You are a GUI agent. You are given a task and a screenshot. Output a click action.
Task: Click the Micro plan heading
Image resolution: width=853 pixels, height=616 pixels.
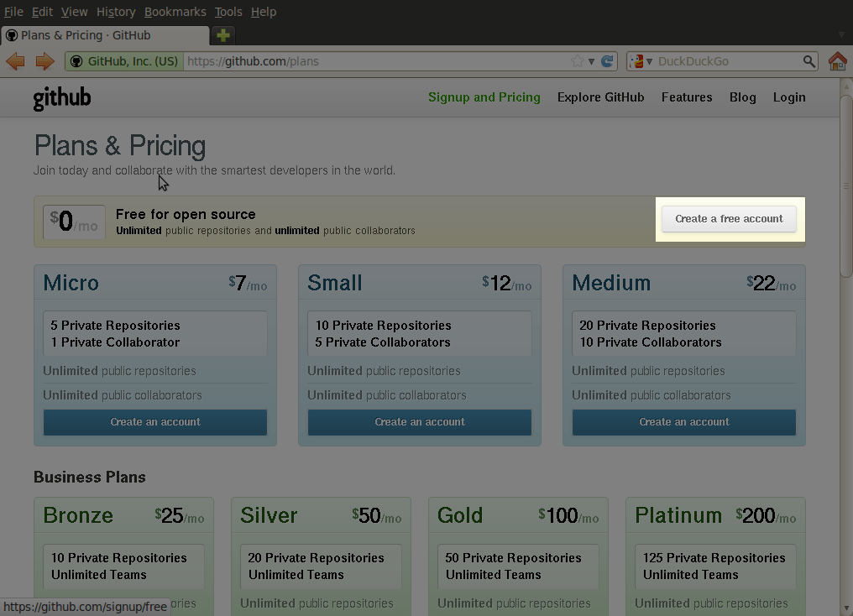[71, 284]
